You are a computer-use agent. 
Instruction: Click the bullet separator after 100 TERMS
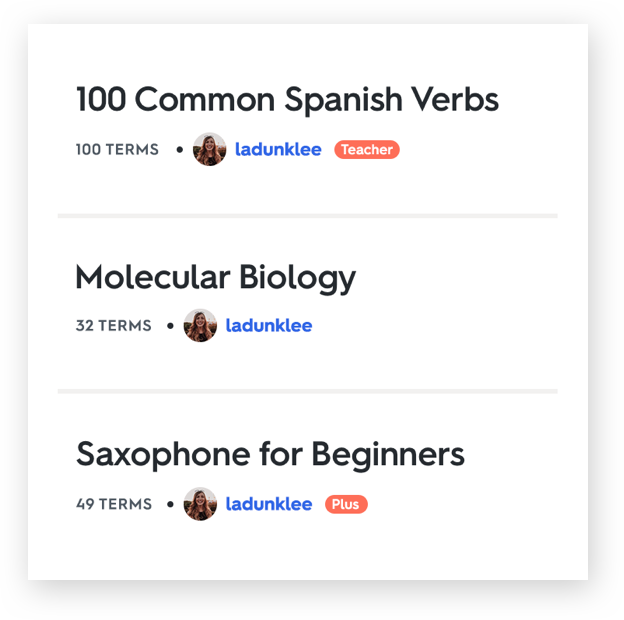point(179,150)
